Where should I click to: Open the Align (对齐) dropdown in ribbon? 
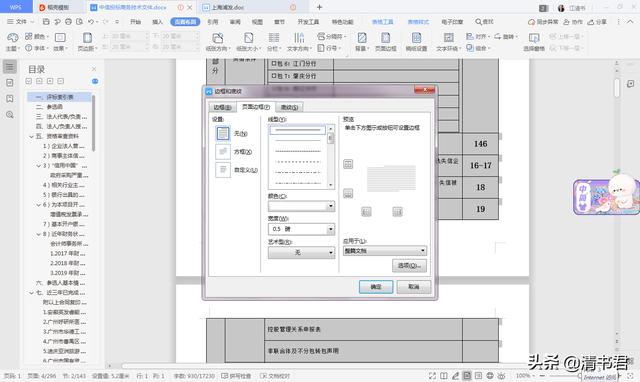coord(477,36)
